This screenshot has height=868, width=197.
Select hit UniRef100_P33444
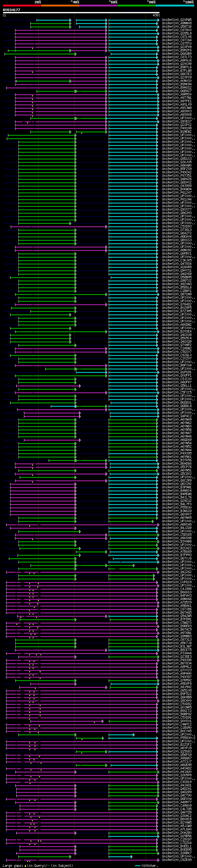pyautogui.click(x=176, y=653)
